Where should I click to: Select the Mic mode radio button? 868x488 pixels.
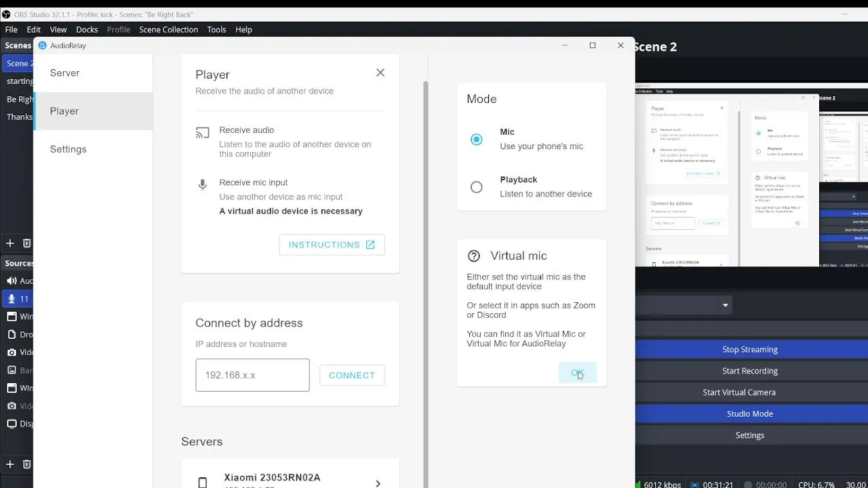476,139
